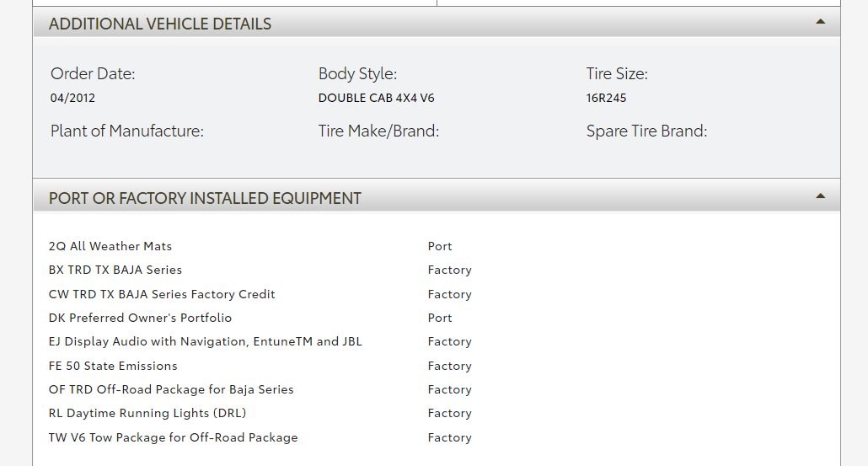Viewport: 868px width, 466px height.
Task: Collapse Port or Factory Installed Equipment arrow
Action: [x=820, y=196]
